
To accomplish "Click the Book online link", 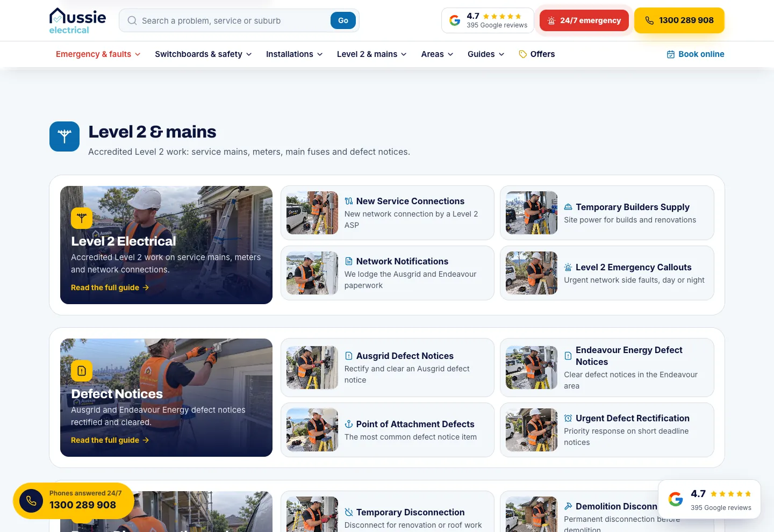I will coord(696,54).
